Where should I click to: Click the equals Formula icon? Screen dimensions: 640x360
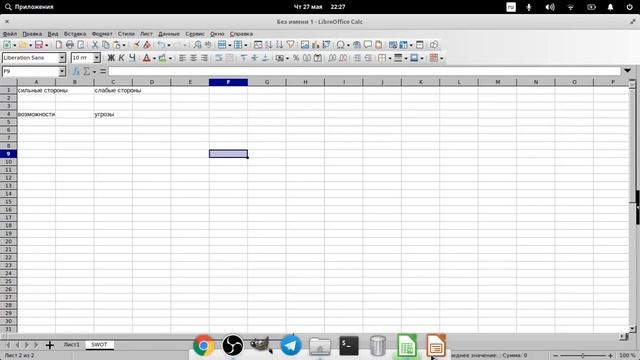[x=103, y=71]
